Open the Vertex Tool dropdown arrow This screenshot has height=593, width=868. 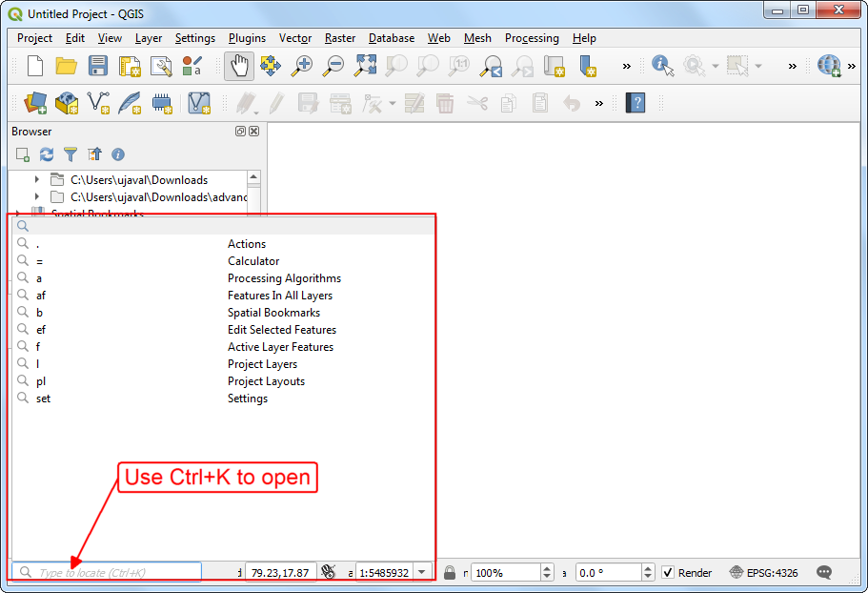[x=393, y=104]
